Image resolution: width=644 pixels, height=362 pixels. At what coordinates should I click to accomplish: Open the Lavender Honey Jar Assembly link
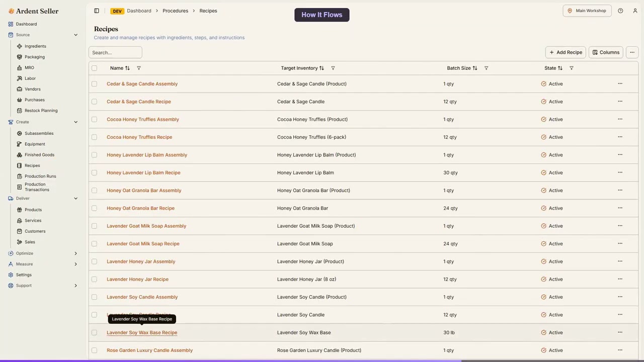[x=141, y=261]
